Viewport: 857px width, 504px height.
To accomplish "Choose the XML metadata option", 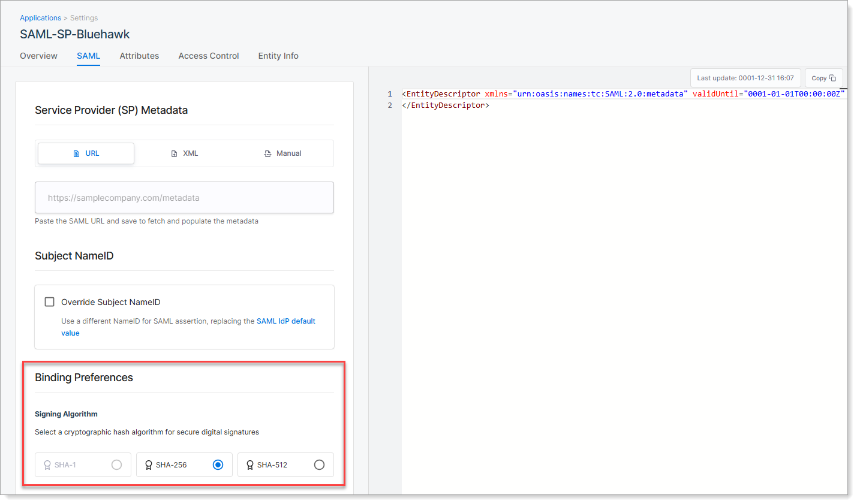I will coord(184,153).
